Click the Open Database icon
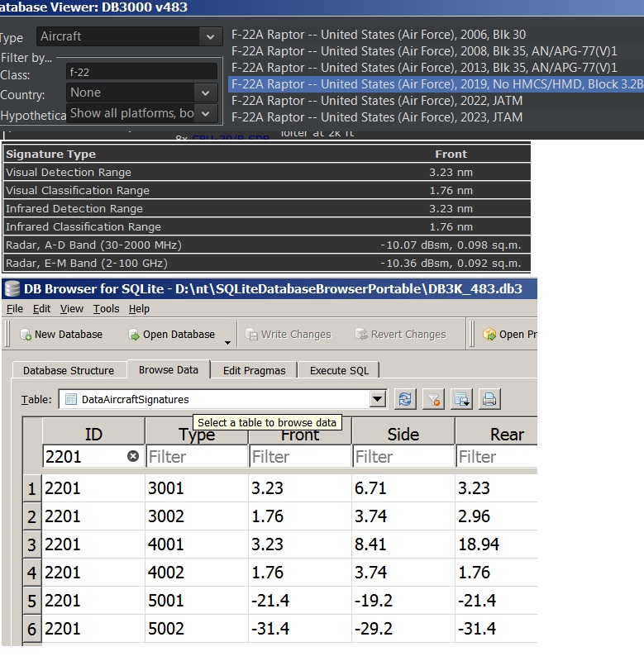Viewport: 644px width, 661px height. [x=134, y=335]
